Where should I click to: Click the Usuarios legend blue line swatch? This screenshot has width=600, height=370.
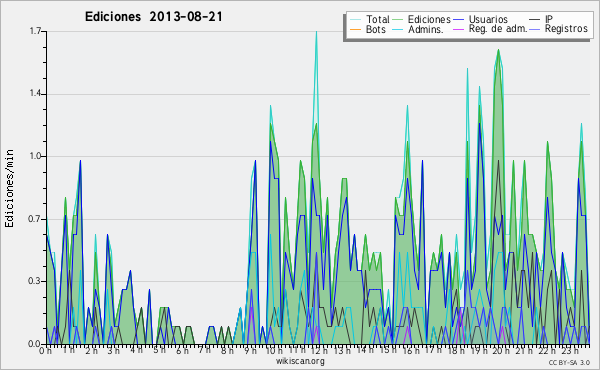point(459,20)
